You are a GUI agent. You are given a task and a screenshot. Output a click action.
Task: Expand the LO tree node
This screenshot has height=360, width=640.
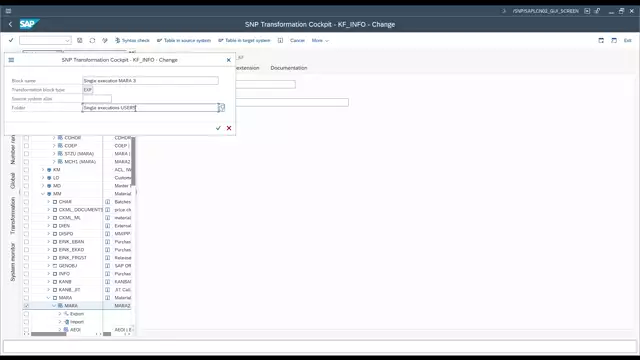[43, 178]
